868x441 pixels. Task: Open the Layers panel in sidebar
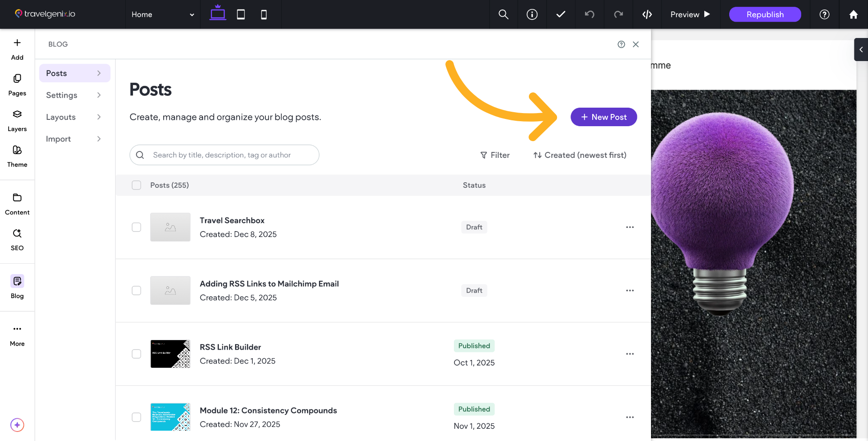pyautogui.click(x=17, y=120)
